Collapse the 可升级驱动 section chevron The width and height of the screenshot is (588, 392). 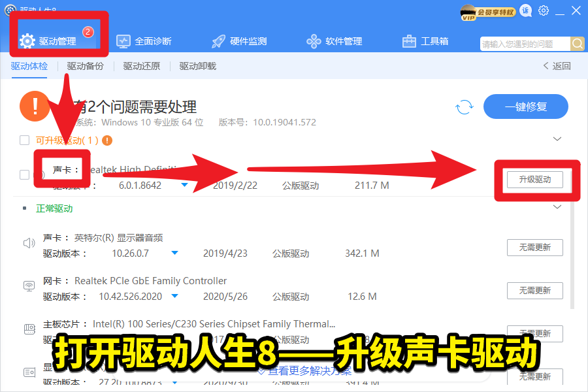pyautogui.click(x=557, y=139)
